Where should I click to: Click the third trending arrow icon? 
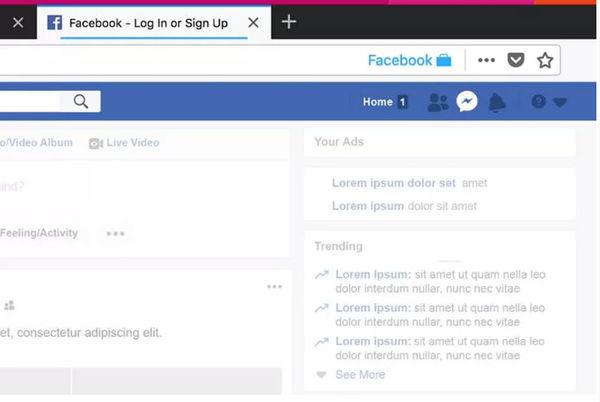tap(322, 341)
